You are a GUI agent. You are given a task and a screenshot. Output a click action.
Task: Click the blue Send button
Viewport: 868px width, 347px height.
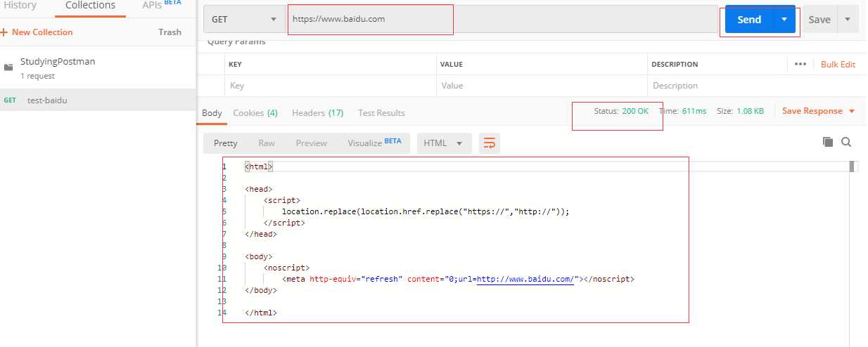click(x=749, y=19)
